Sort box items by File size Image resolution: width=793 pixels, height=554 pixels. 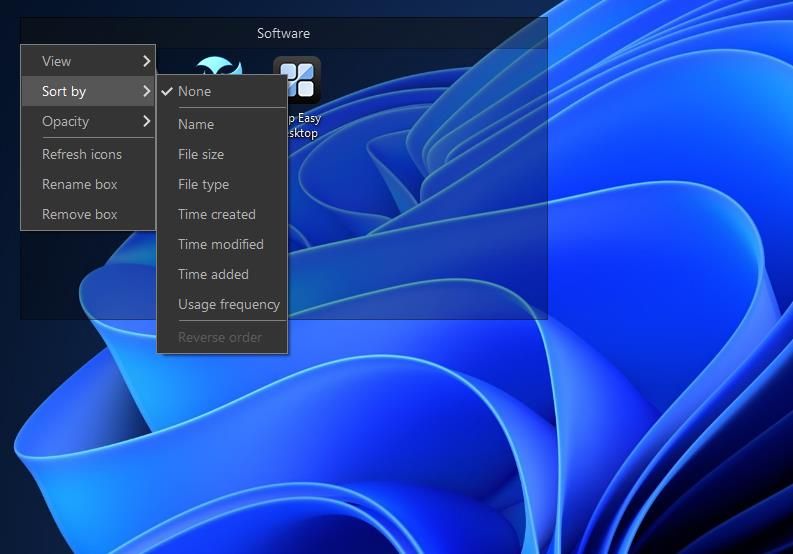(223, 154)
